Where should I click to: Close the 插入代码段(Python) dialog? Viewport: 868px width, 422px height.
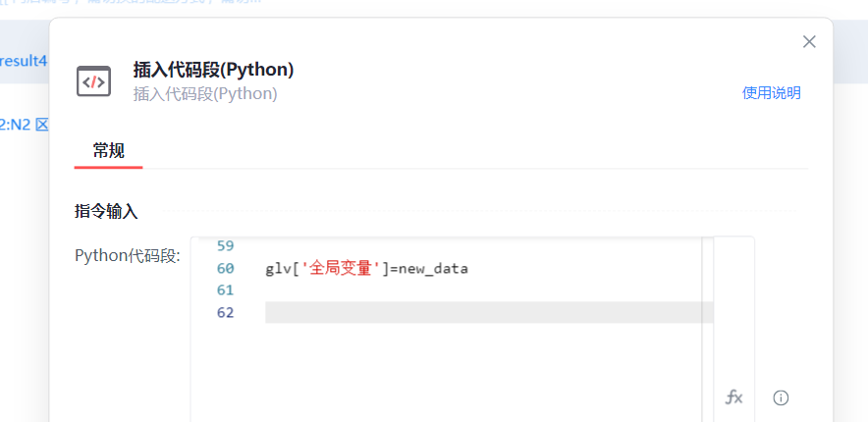point(809,41)
